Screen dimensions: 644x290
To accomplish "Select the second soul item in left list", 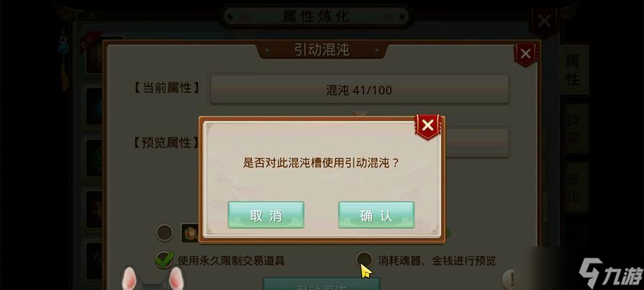I will [x=94, y=107].
